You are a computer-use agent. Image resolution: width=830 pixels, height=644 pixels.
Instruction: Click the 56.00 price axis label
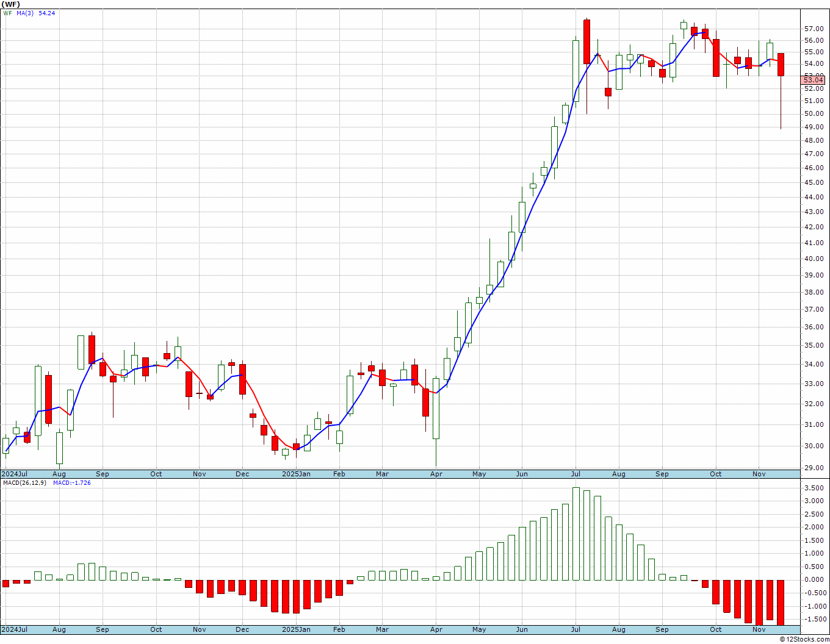click(x=814, y=40)
